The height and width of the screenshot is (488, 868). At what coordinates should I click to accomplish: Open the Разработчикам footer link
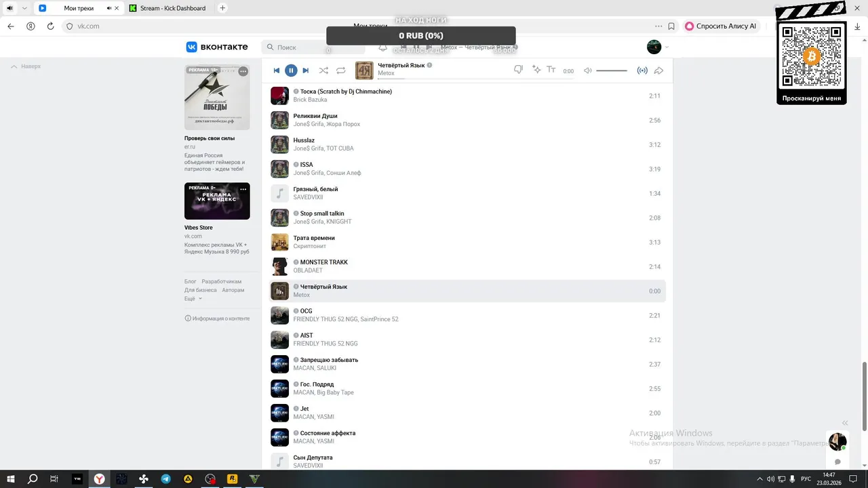click(221, 281)
